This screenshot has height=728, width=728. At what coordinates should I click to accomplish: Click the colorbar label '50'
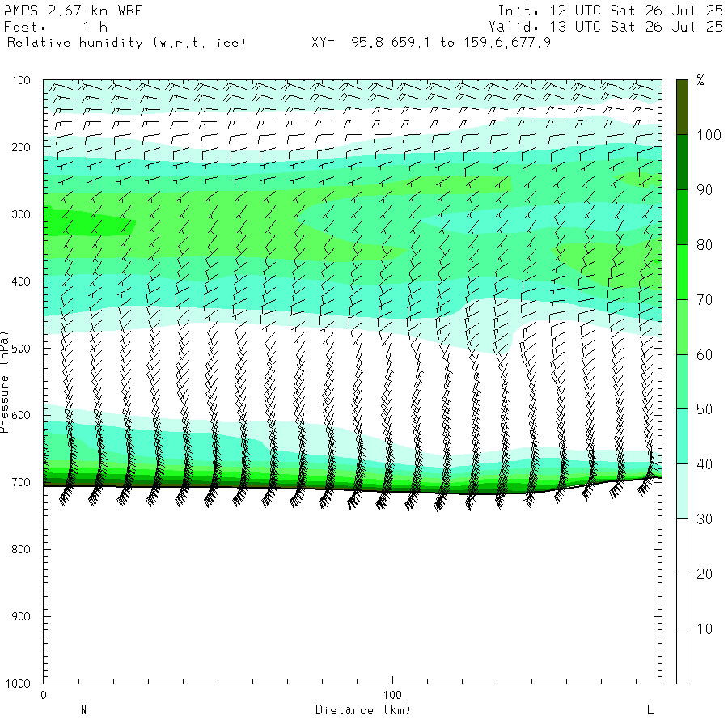[705, 409]
